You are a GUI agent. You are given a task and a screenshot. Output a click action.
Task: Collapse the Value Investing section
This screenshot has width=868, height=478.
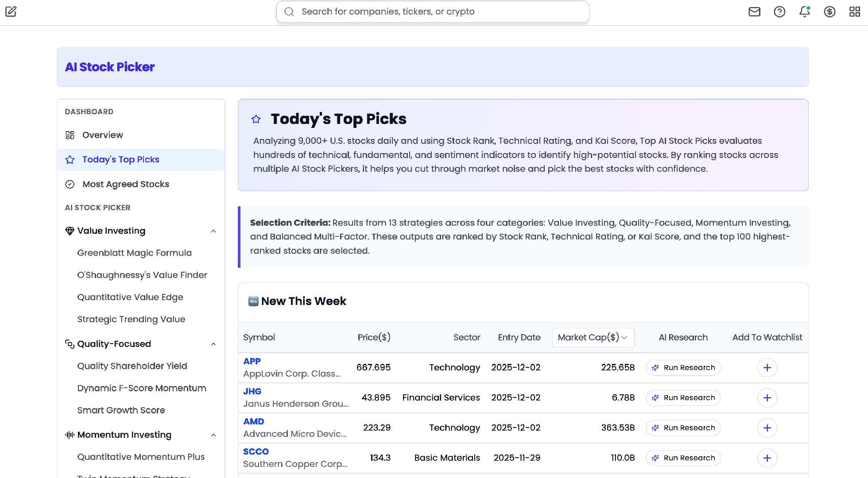coord(214,231)
